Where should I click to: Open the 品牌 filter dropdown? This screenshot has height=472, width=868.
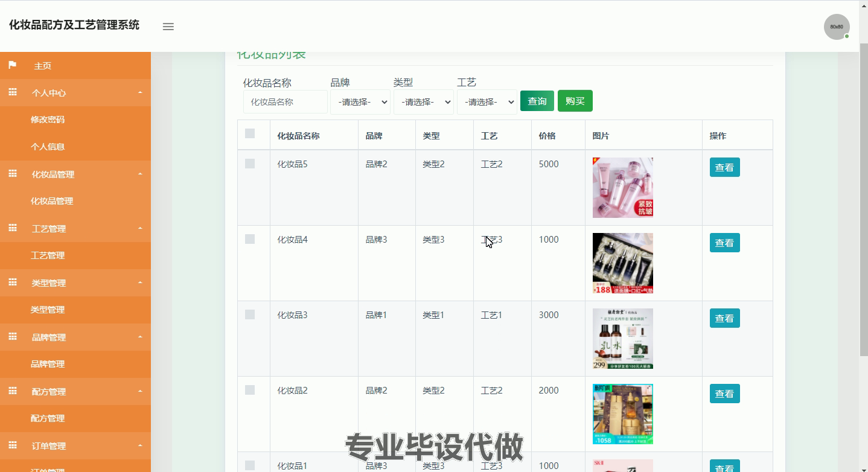pos(360,102)
